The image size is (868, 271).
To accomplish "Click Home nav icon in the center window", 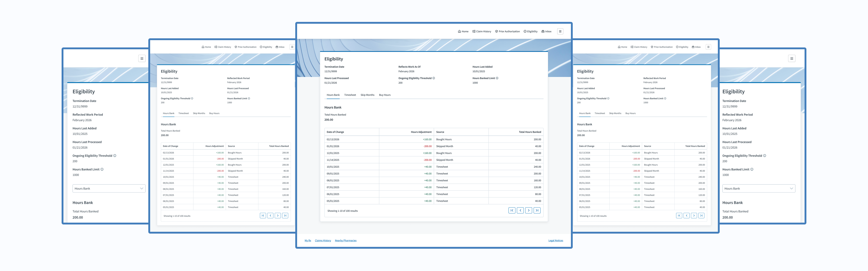I will (x=460, y=31).
